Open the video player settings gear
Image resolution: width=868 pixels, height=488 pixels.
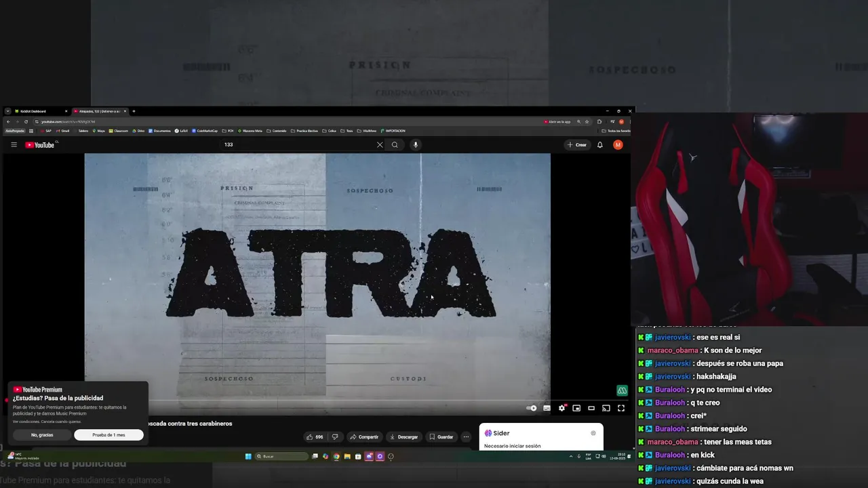561,408
